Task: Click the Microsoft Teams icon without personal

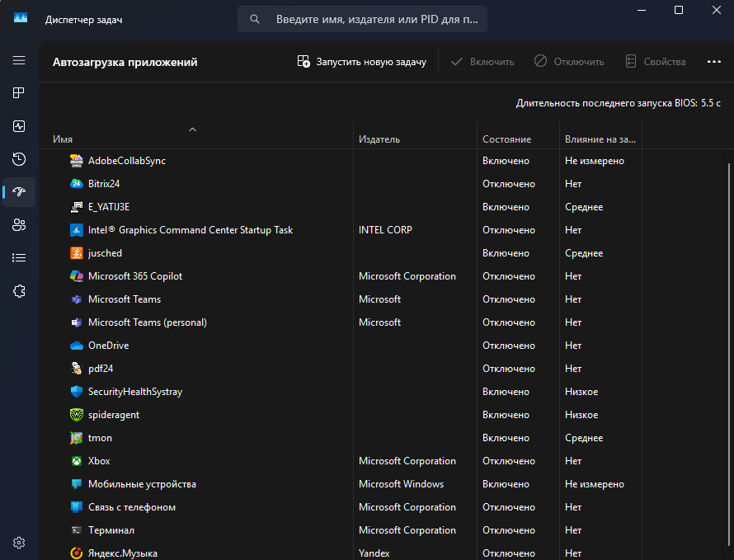Action: [x=77, y=299]
